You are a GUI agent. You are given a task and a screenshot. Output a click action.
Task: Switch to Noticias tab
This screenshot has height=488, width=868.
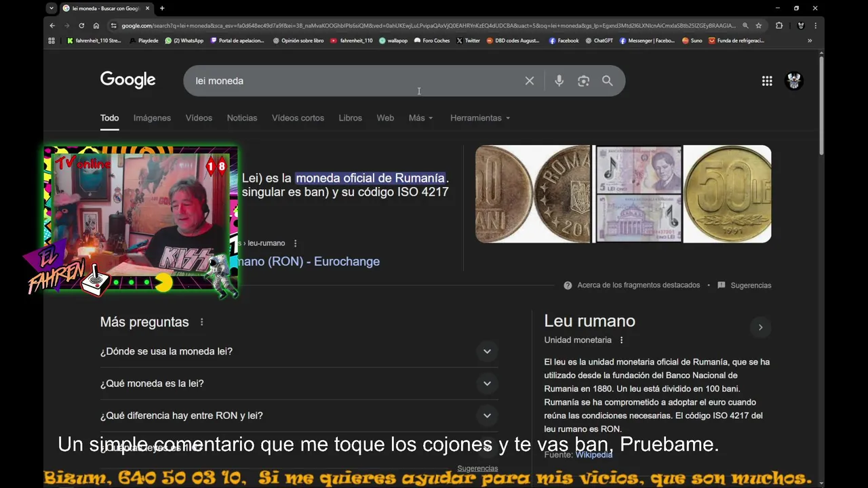tap(242, 118)
